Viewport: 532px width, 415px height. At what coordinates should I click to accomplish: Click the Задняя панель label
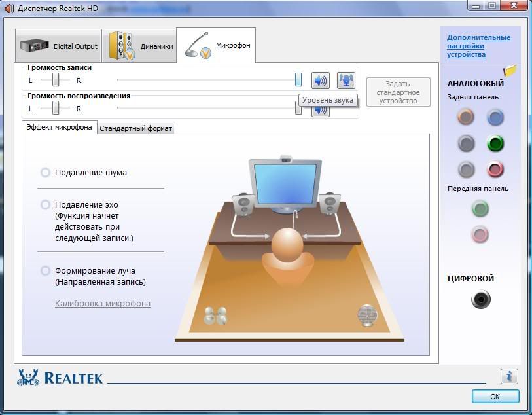[x=473, y=97]
